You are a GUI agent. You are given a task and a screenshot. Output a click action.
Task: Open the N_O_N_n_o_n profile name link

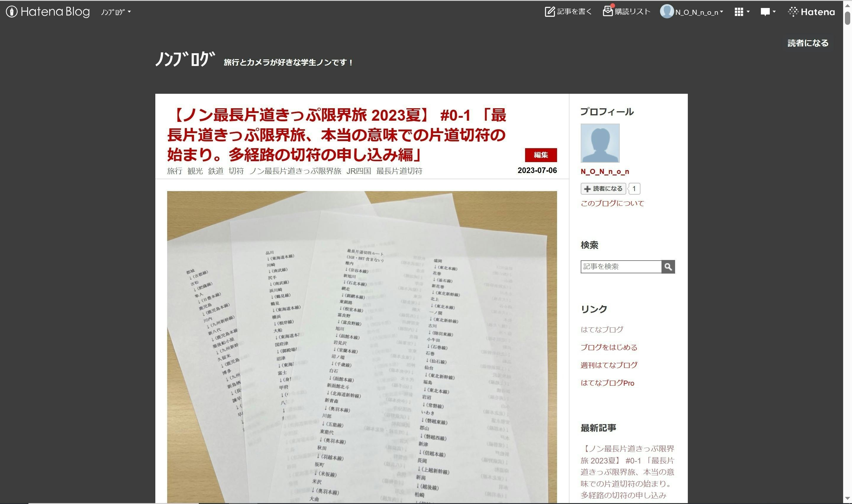pos(604,172)
